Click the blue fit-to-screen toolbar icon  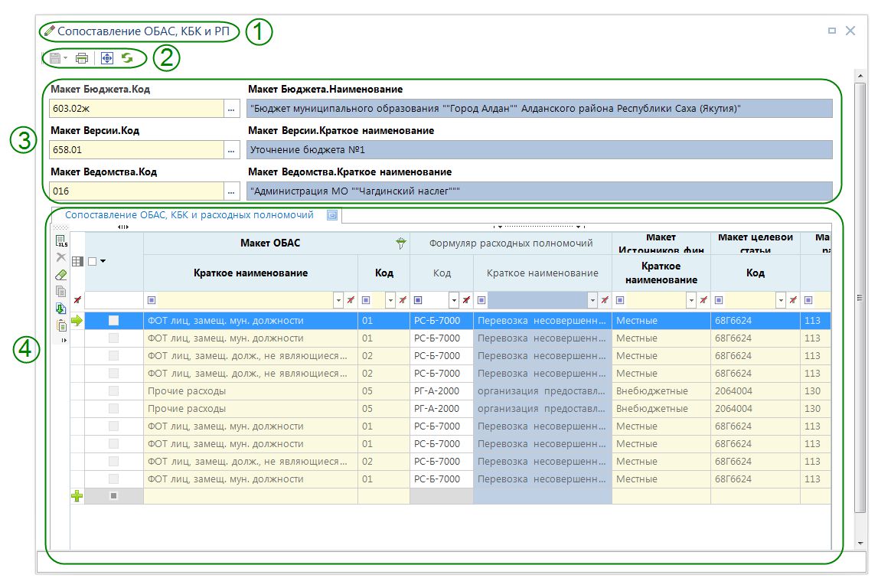107,58
